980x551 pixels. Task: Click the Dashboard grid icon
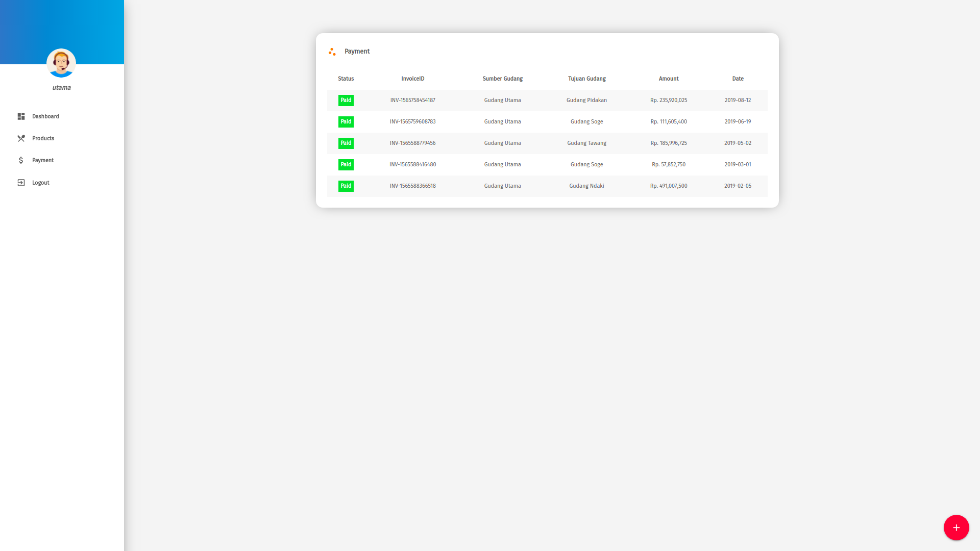pyautogui.click(x=21, y=116)
